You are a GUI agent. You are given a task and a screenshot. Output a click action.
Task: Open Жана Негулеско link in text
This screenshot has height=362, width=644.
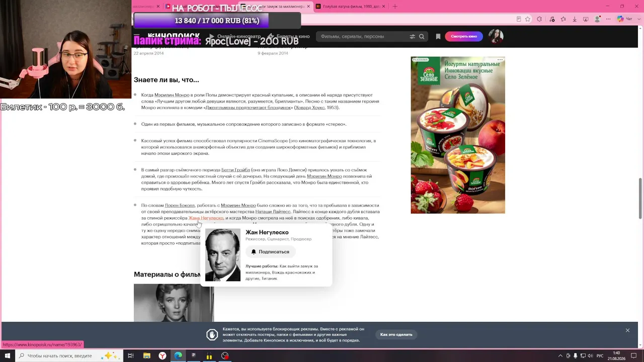tap(206, 218)
